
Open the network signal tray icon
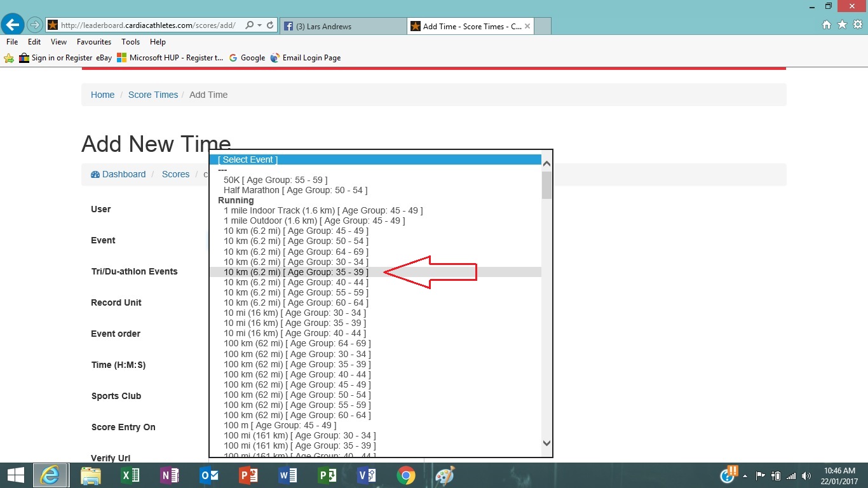[x=791, y=476]
